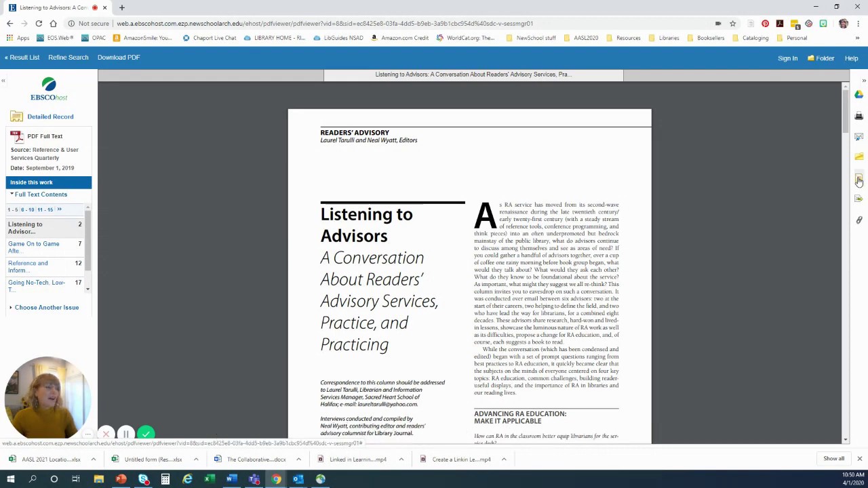
Task: Click the PDF document title tab
Action: (x=473, y=75)
